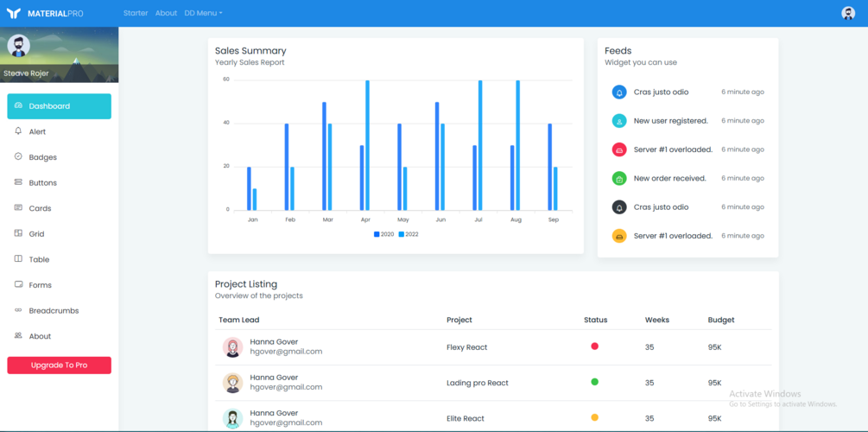Image resolution: width=868 pixels, height=432 pixels.
Task: Open the Badges sidebar page
Action: 60,157
